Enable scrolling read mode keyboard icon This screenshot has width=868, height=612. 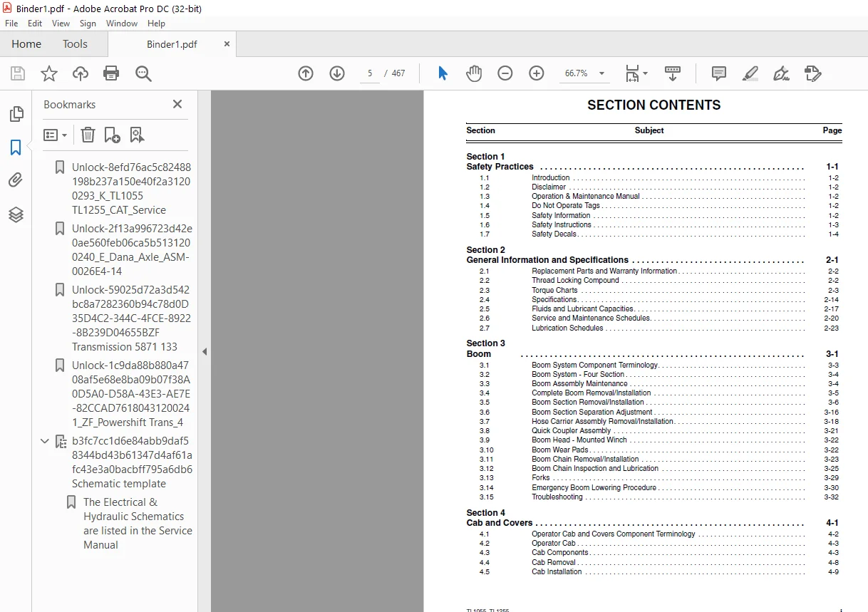click(x=673, y=73)
